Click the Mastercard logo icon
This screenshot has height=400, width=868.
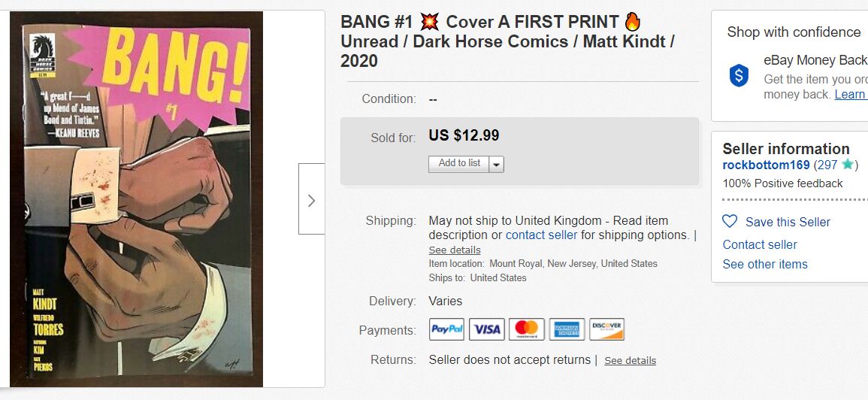click(526, 329)
